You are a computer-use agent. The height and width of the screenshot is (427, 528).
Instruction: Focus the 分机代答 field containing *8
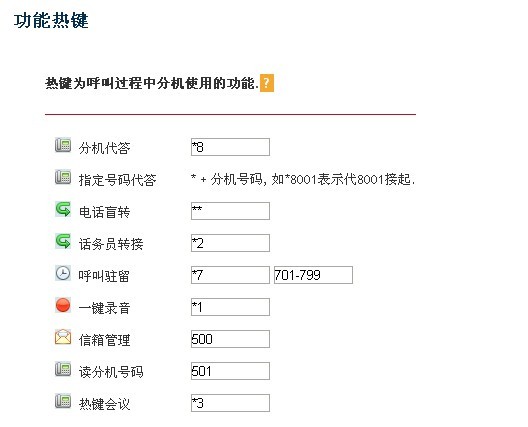click(230, 147)
